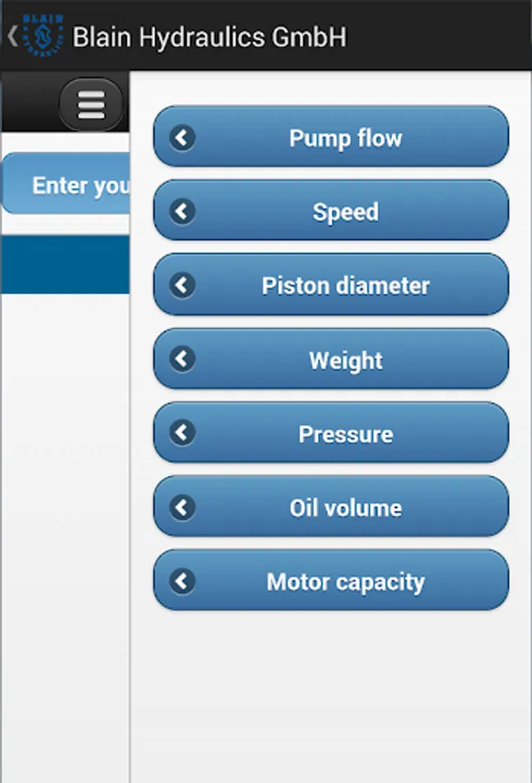This screenshot has height=783, width=532.
Task: Open the hamburger menu icon
Action: click(91, 104)
